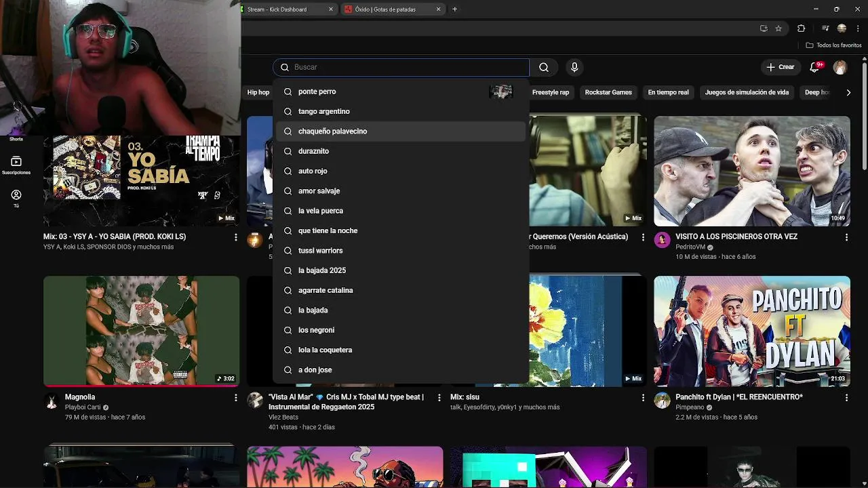Click the page vertical scrollbar

(864, 115)
